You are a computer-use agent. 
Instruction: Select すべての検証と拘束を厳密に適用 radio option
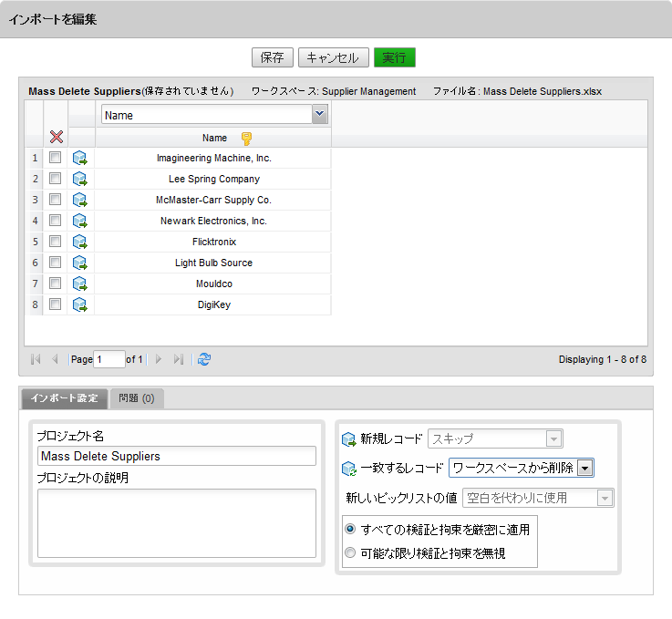pos(350,529)
